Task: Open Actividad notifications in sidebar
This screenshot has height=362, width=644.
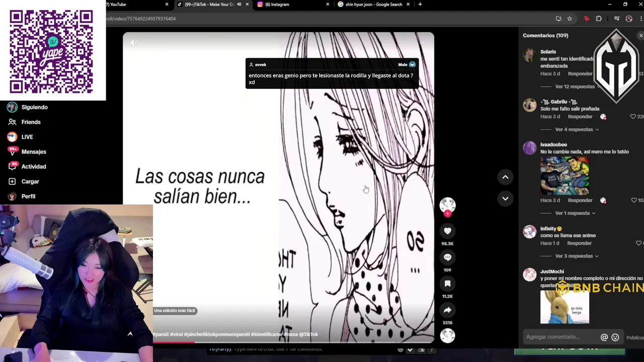Action: coord(27,166)
